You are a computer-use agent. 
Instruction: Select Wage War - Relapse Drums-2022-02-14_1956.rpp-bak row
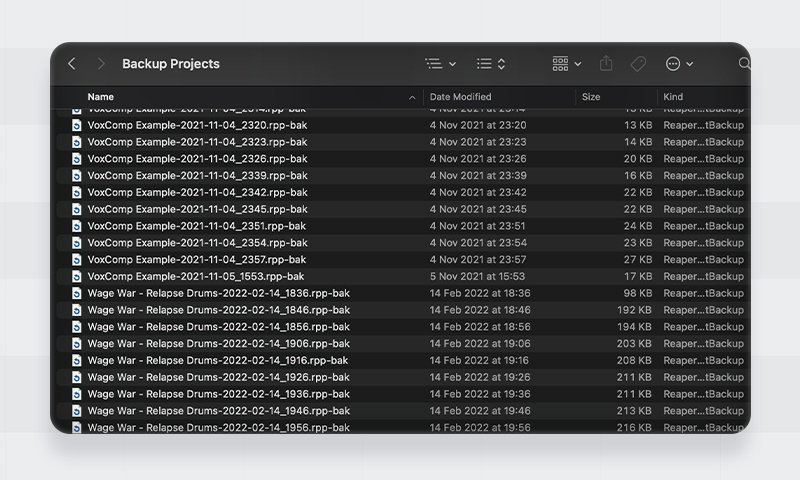pos(403,427)
